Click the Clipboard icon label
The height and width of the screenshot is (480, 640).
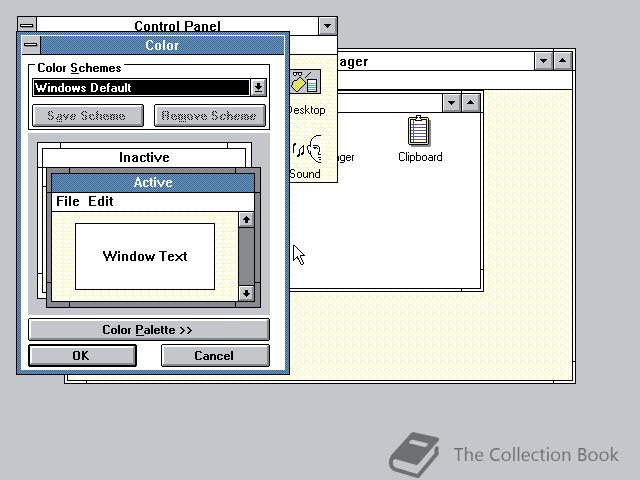tap(420, 157)
